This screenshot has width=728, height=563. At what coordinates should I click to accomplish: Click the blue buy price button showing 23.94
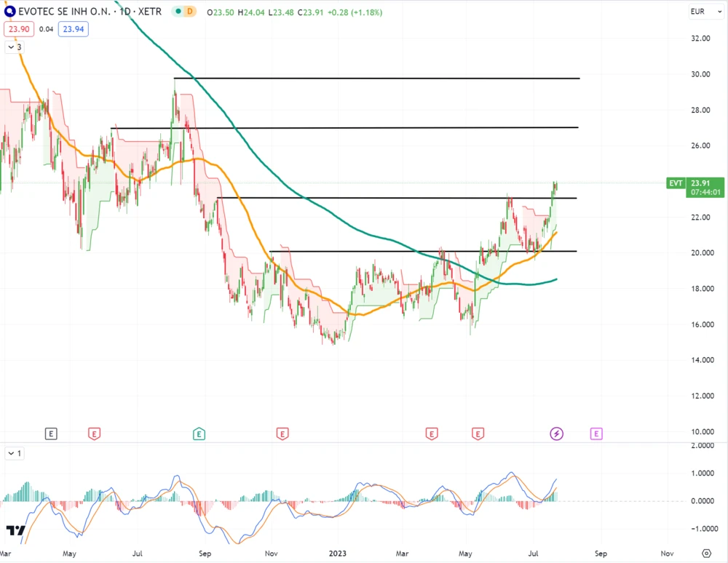(x=72, y=28)
